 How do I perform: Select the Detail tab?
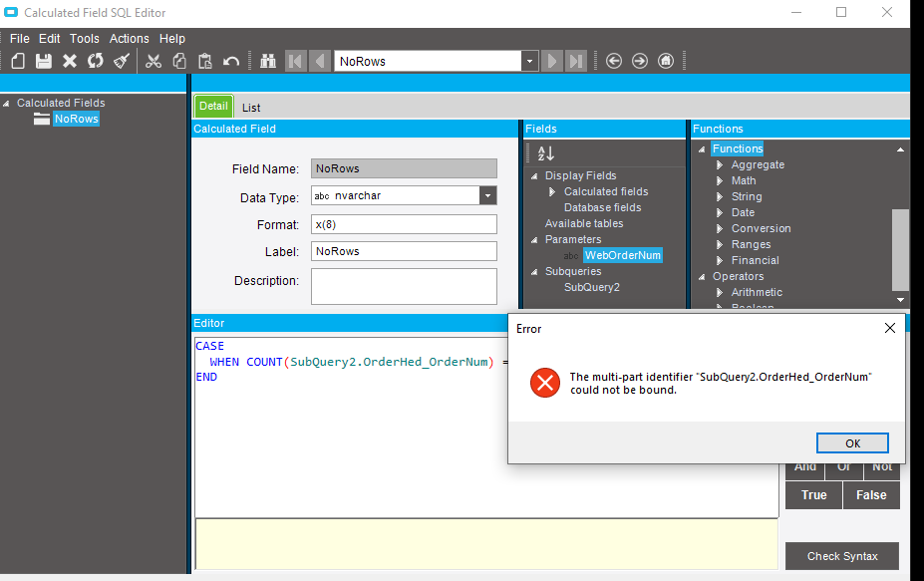213,106
